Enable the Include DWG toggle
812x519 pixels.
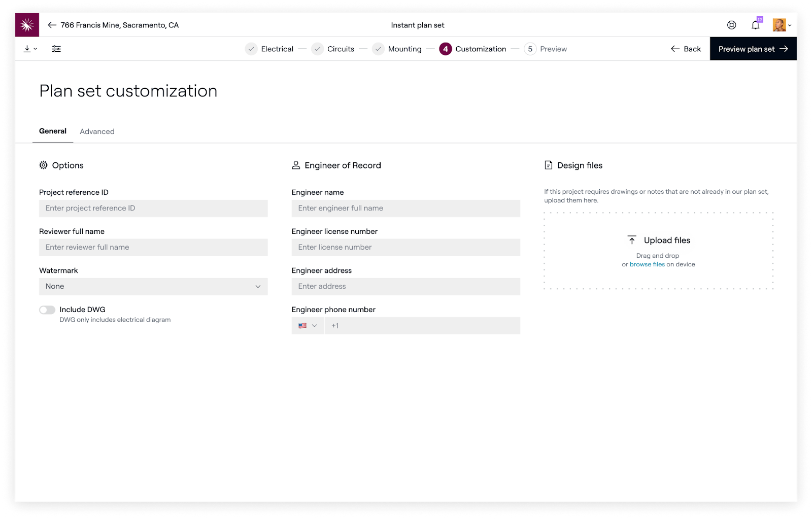click(x=47, y=310)
